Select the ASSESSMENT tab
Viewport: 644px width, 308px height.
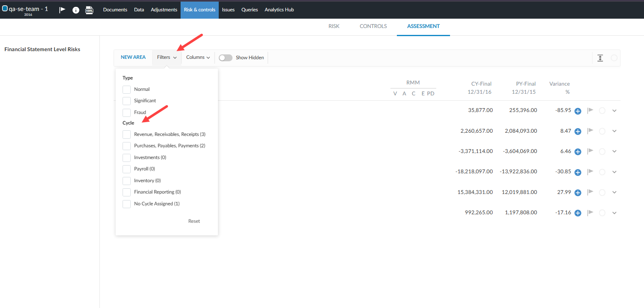click(423, 26)
